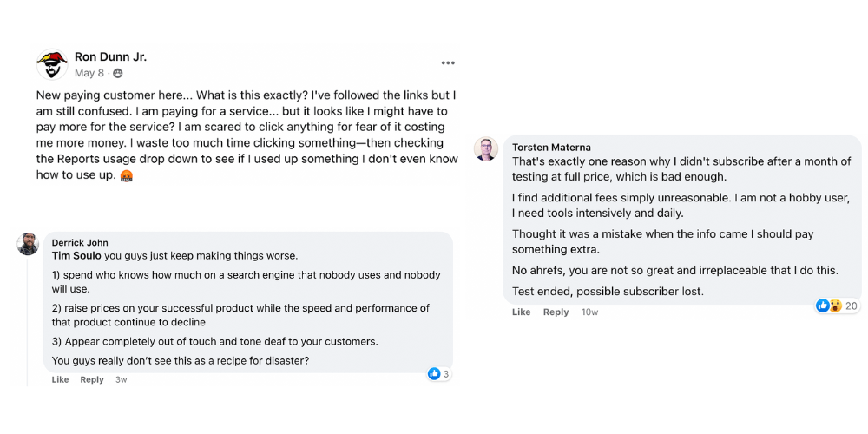Click Torsten Materna's name on comment
The height and width of the screenshot is (434, 868).
(x=551, y=148)
